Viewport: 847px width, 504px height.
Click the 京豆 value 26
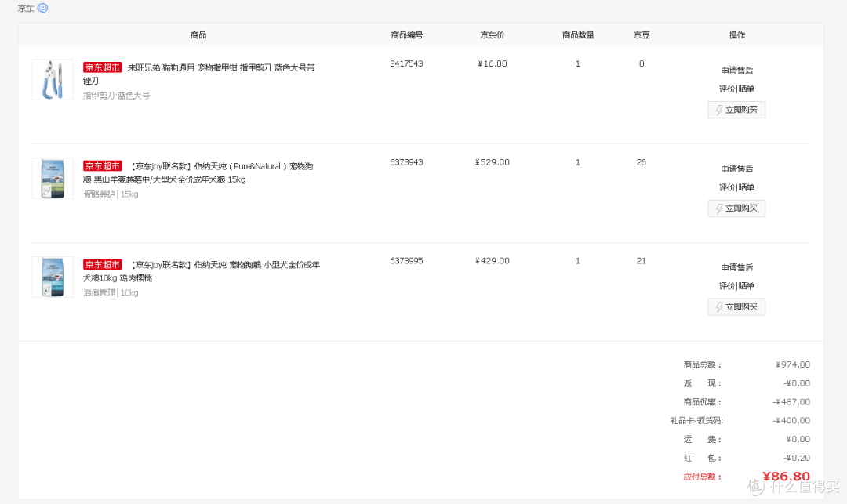pos(642,162)
